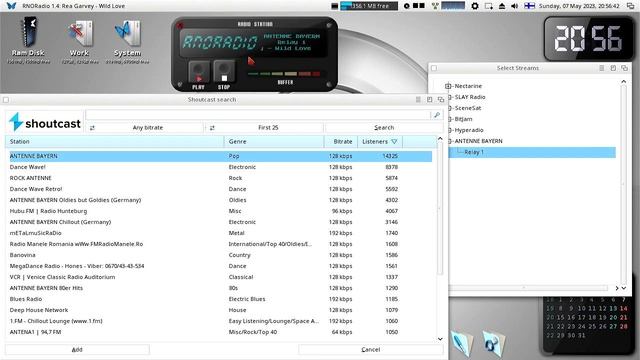Viewport: 640px width, 360px height.
Task: Click Select Streams scroll down arrow
Action: (x=624, y=288)
